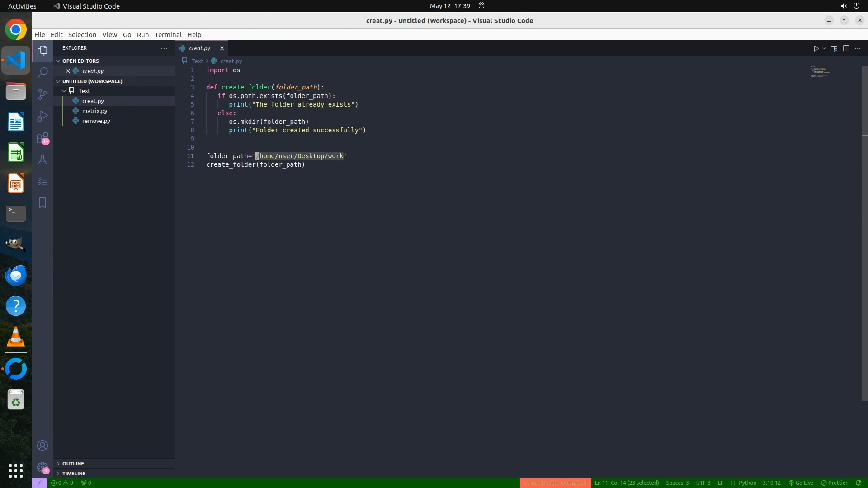Split the editor to the right

point(846,48)
